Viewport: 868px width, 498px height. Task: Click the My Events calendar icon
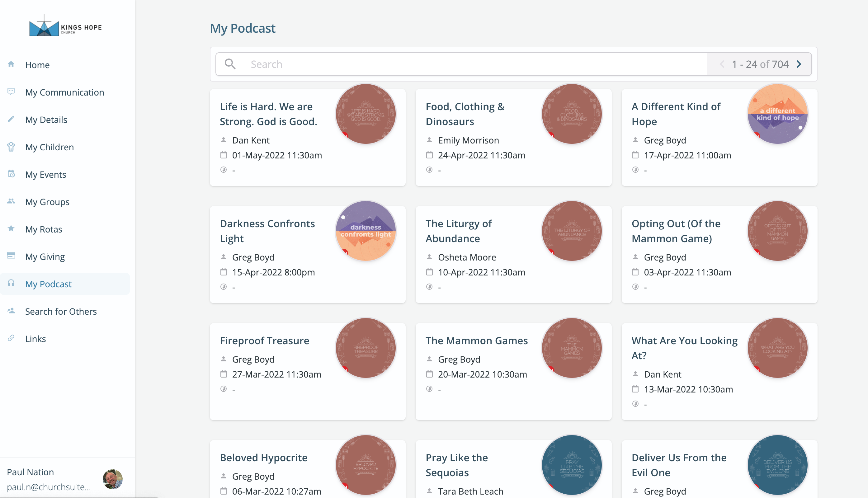(x=11, y=174)
